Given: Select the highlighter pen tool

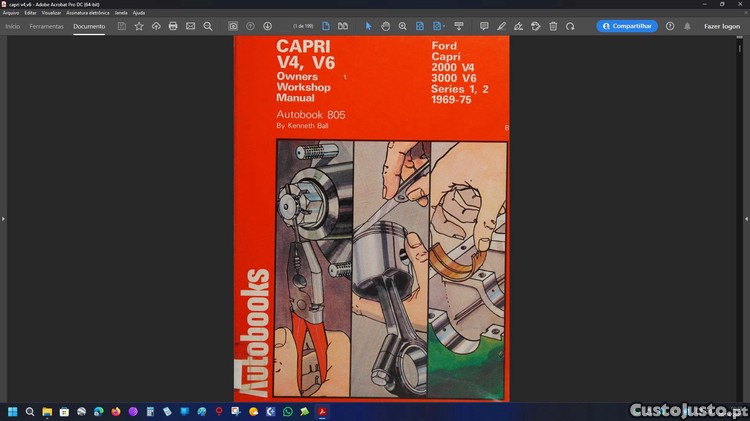Looking at the screenshot, I should coord(502,26).
